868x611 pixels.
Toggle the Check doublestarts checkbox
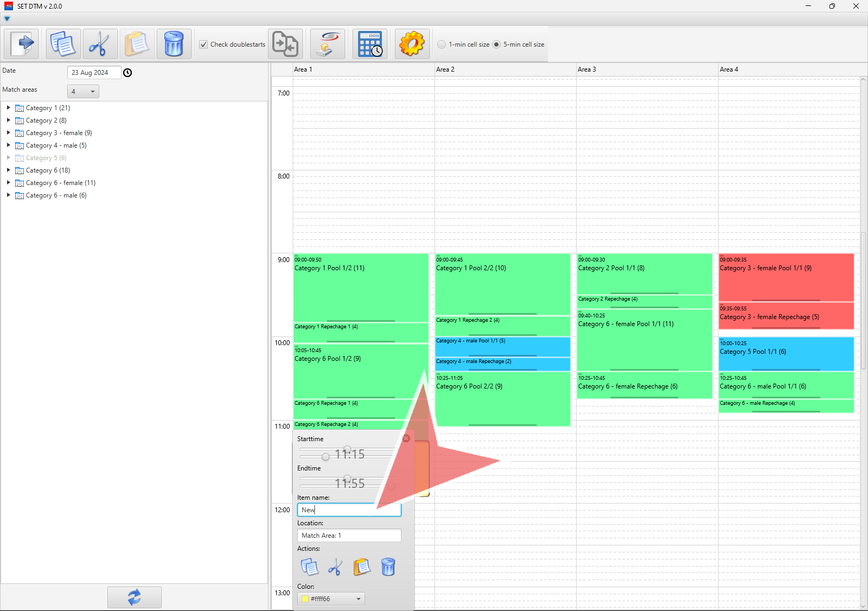tap(203, 44)
